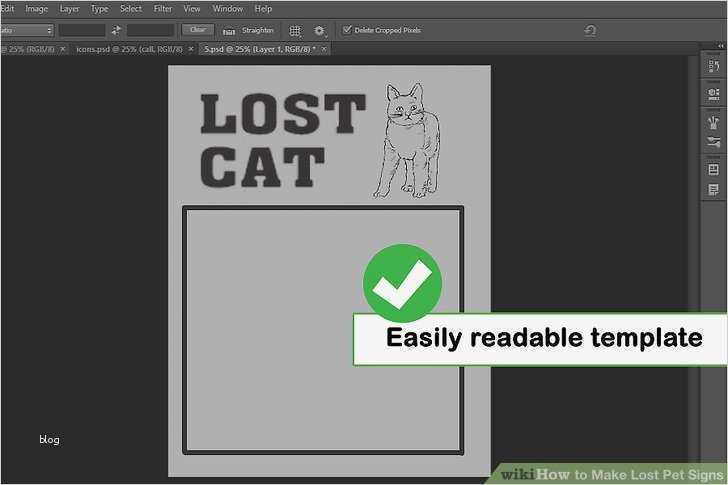Click the cat line drawing on poster

408,141
